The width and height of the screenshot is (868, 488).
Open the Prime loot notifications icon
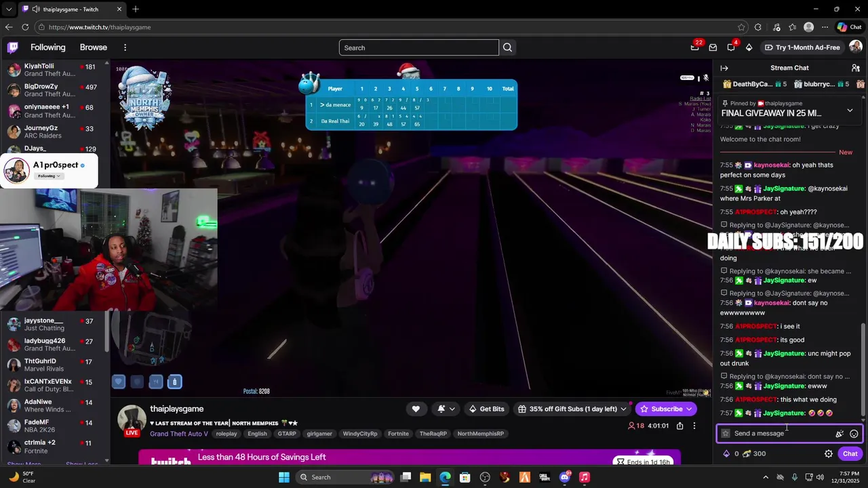(695, 47)
